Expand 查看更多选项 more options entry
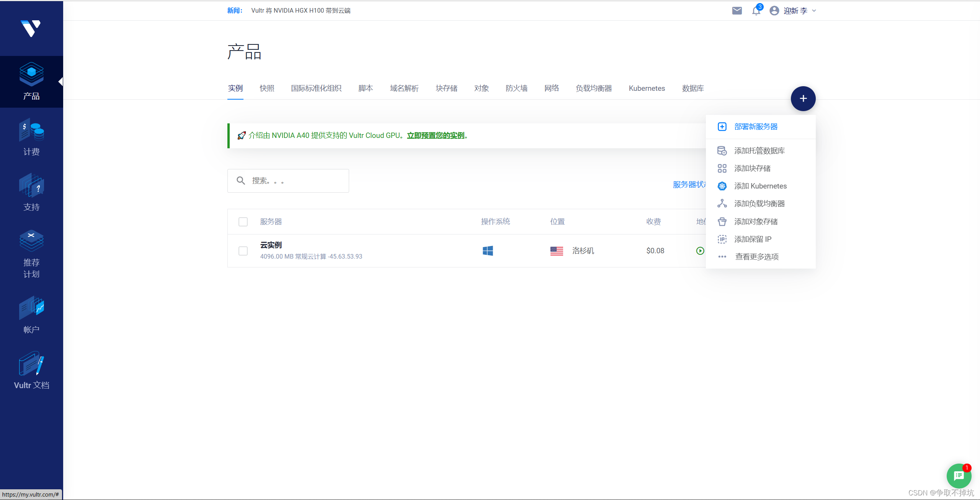 click(x=756, y=257)
